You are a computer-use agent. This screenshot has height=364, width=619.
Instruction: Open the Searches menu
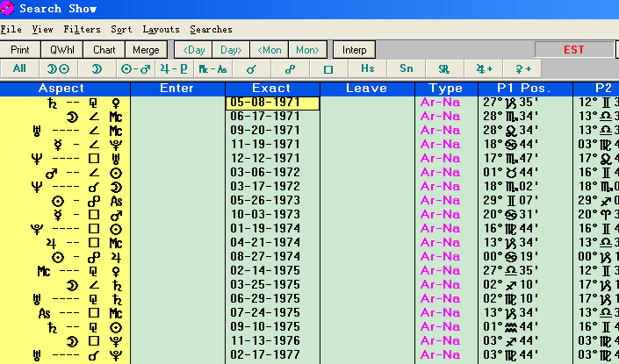coord(211,29)
